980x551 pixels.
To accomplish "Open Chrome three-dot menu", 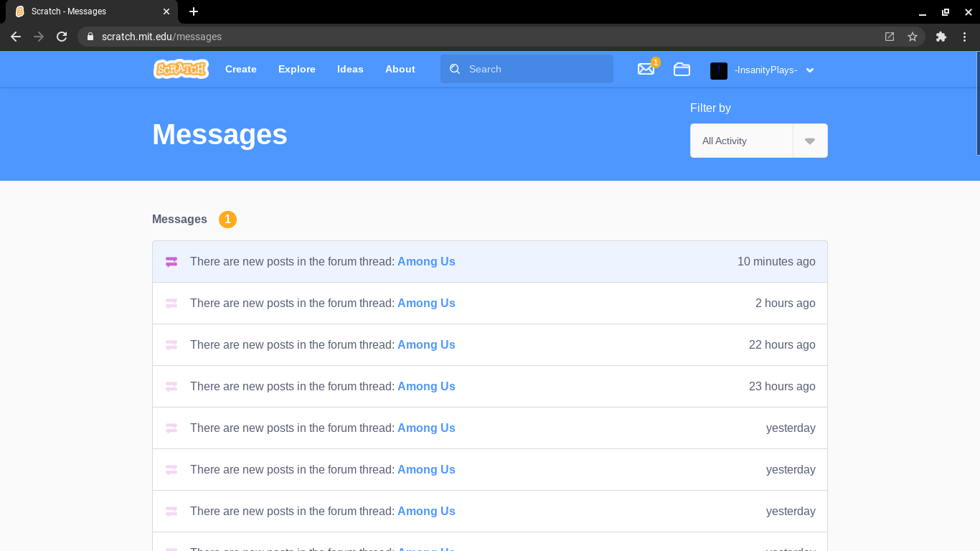I will pyautogui.click(x=964, y=37).
